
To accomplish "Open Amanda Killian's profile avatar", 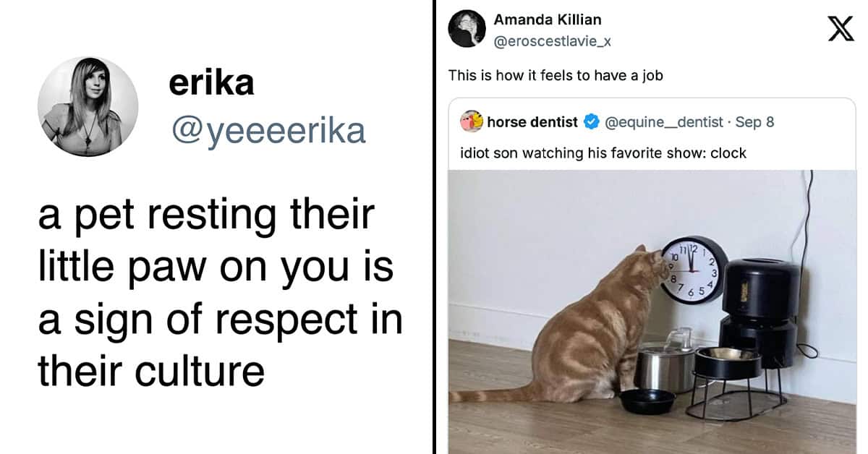I will [467, 29].
